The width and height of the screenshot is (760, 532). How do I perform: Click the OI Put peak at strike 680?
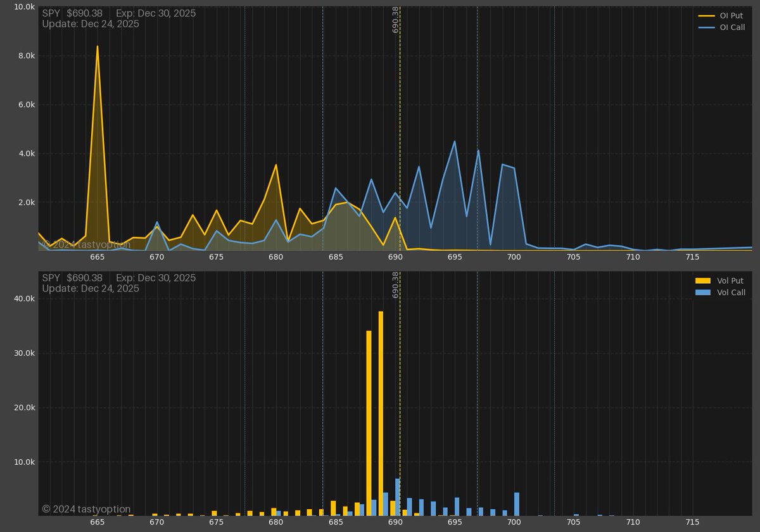pyautogui.click(x=276, y=165)
